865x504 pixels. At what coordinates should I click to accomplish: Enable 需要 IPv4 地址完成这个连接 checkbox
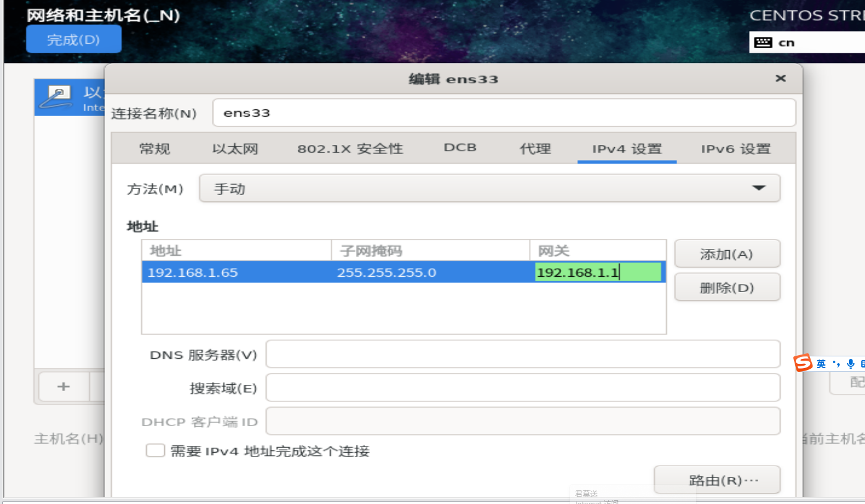155,450
